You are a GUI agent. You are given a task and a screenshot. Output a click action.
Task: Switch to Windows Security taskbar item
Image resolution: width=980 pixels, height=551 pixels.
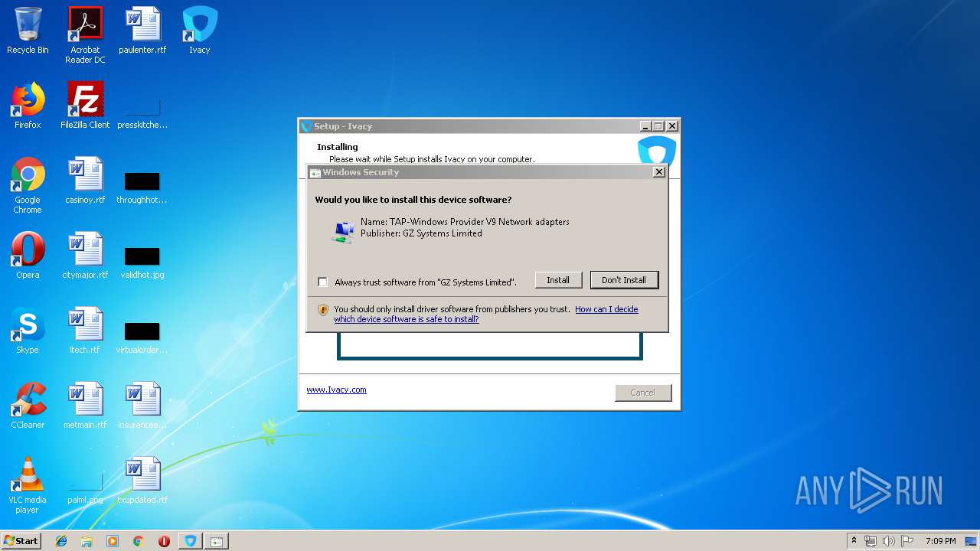coord(217,541)
